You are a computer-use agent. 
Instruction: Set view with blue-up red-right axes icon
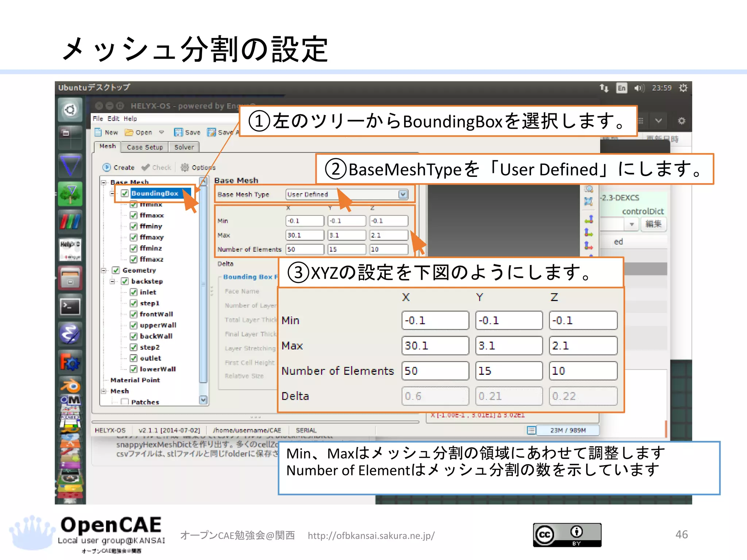pos(589,245)
